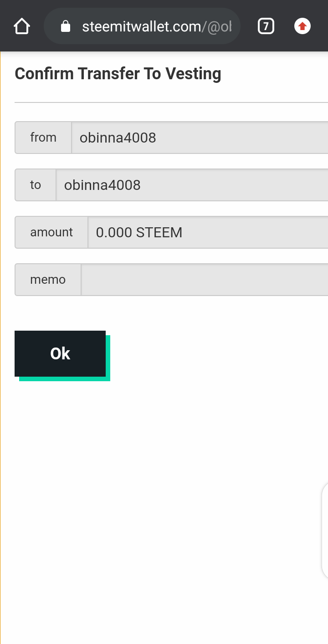Click the red arrow update icon
The image size is (328, 644).
click(x=302, y=26)
